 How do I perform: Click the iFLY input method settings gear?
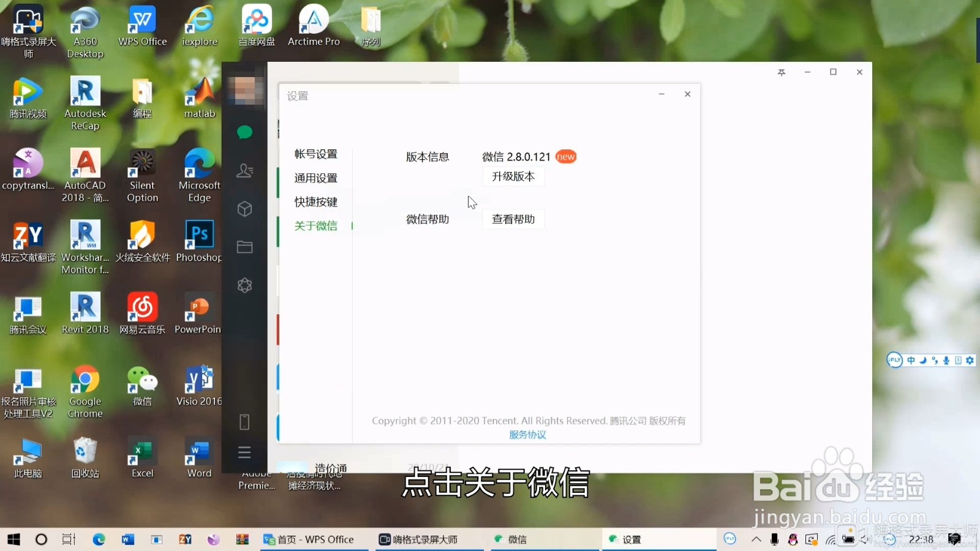[x=970, y=361]
